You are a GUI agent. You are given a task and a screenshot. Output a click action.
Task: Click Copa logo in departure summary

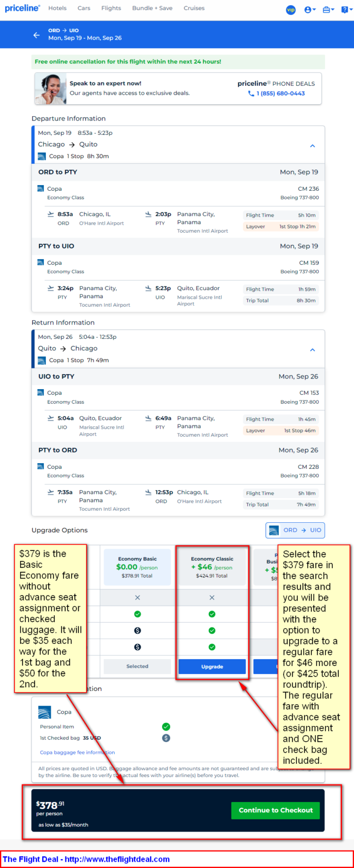(42, 156)
